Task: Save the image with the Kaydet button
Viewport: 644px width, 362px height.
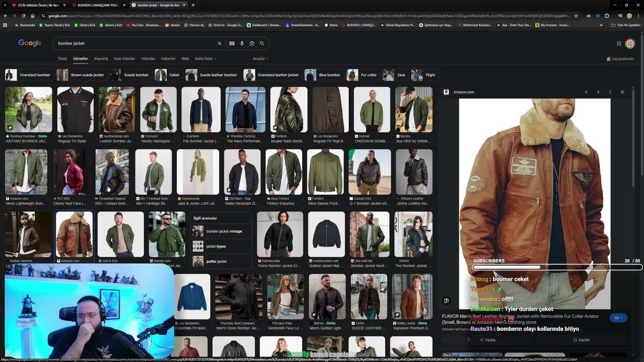Action: tap(582, 340)
